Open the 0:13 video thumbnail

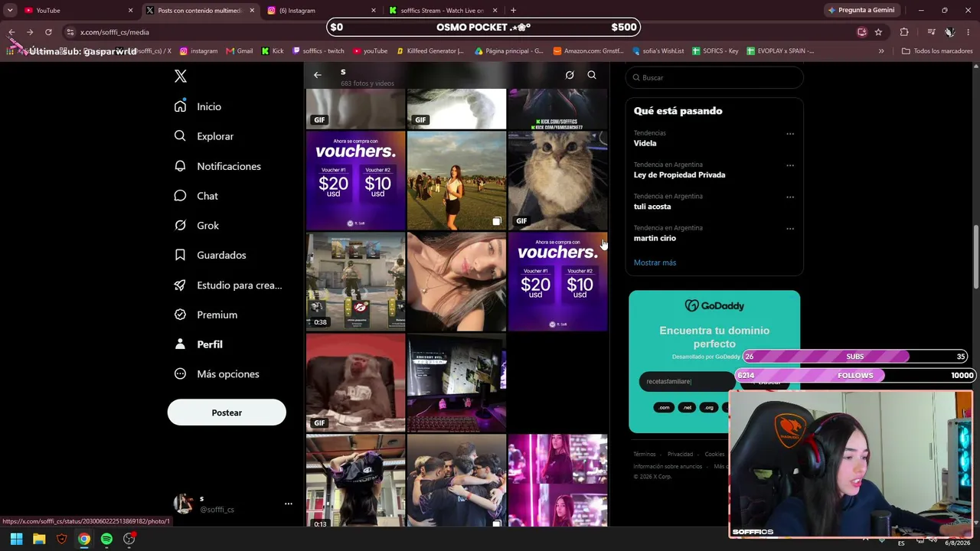pos(355,481)
